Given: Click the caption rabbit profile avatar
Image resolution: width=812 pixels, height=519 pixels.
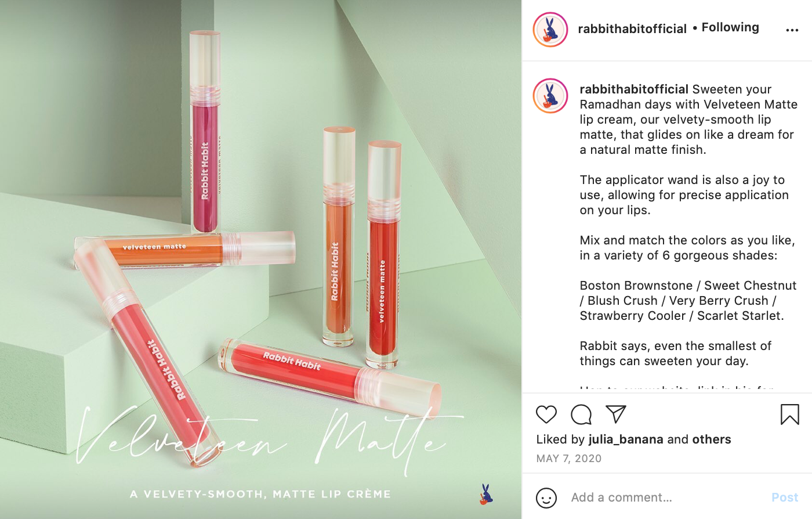Looking at the screenshot, I should coord(550,96).
